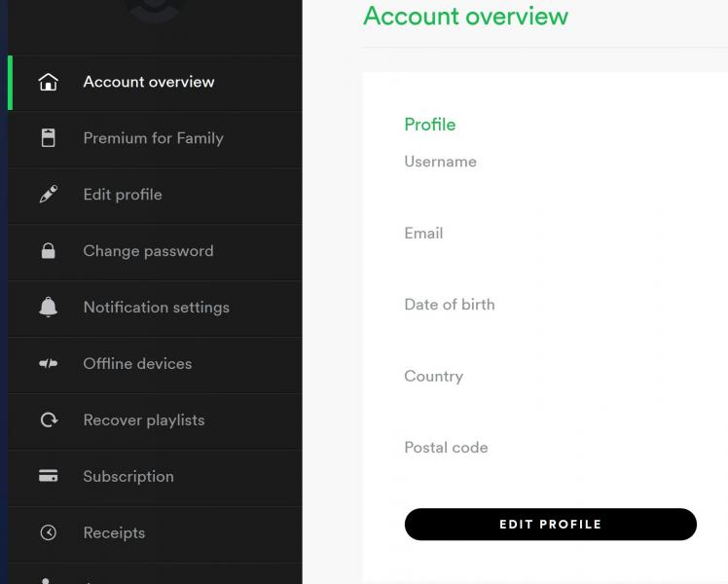Click the bell icon for Notification settings
Viewport: 728px width, 584px height.
pos(49,307)
